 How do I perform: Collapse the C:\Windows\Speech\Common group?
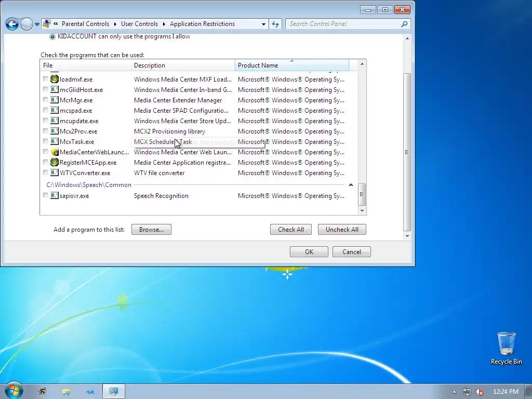coord(351,185)
